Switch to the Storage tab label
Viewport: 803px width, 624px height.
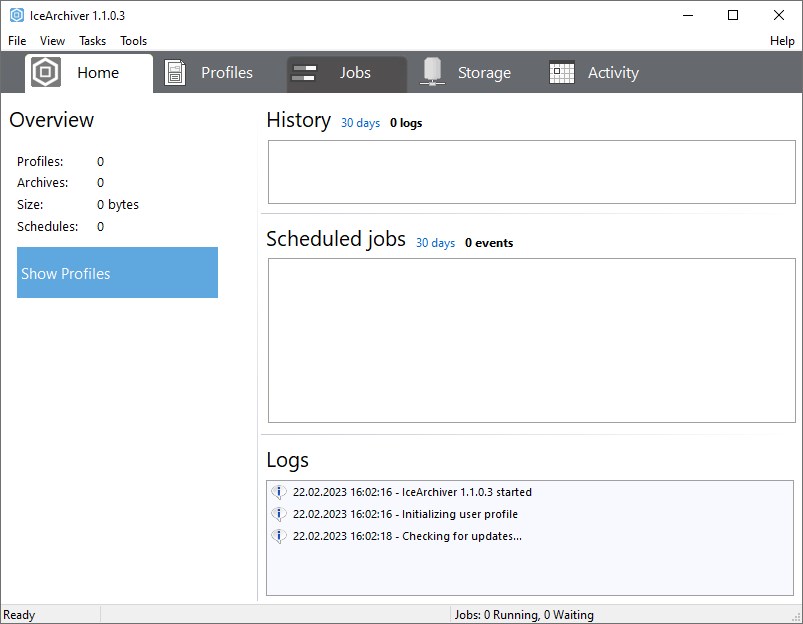(x=484, y=73)
